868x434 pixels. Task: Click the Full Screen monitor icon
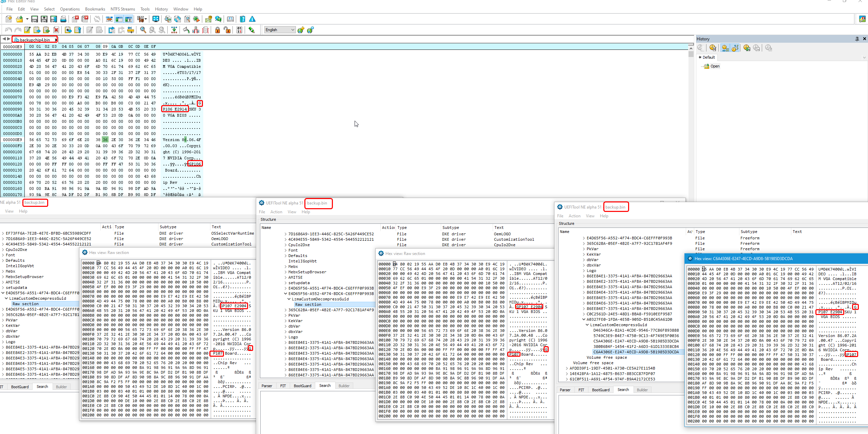coord(156,19)
